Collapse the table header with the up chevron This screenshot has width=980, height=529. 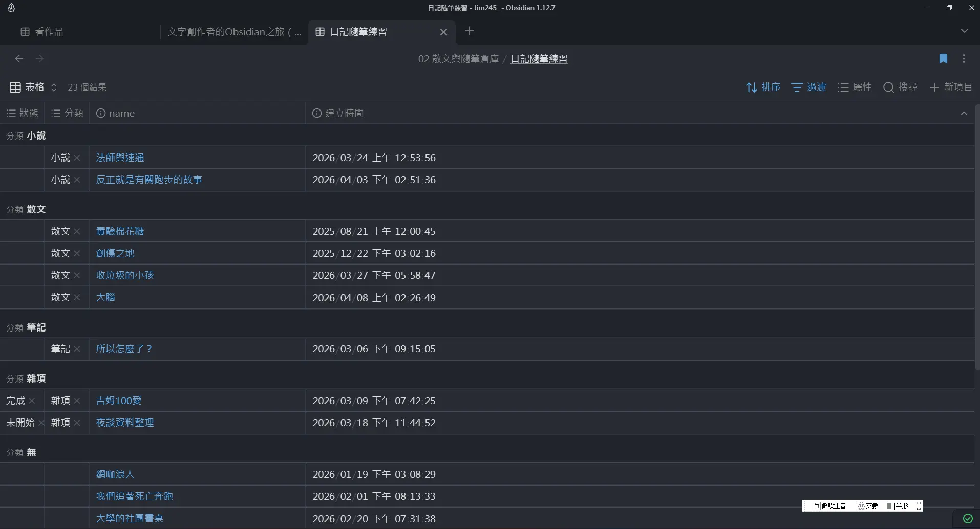(964, 113)
